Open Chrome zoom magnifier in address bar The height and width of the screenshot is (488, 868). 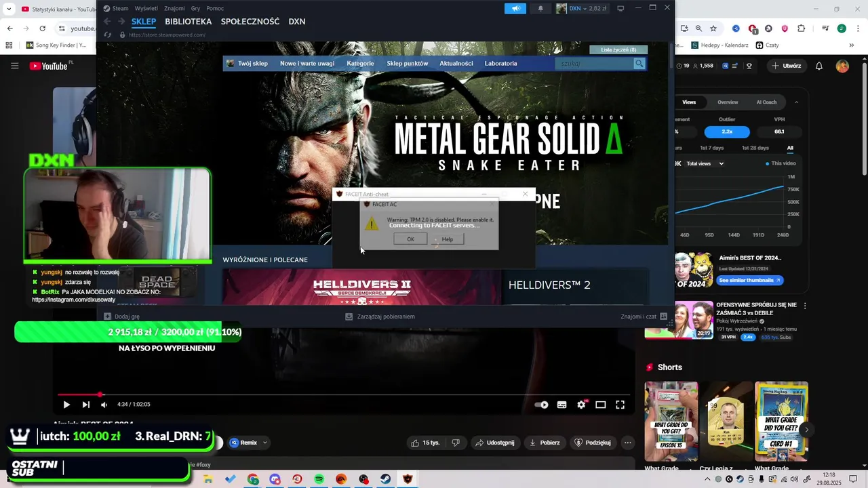(698, 28)
